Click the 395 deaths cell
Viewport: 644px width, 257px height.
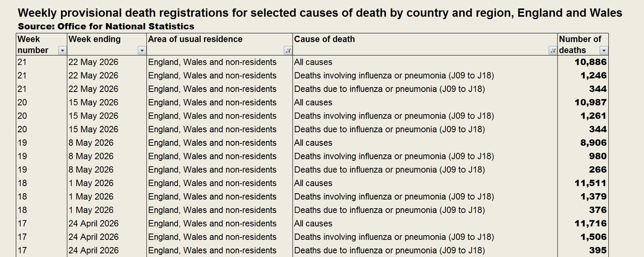click(583, 250)
